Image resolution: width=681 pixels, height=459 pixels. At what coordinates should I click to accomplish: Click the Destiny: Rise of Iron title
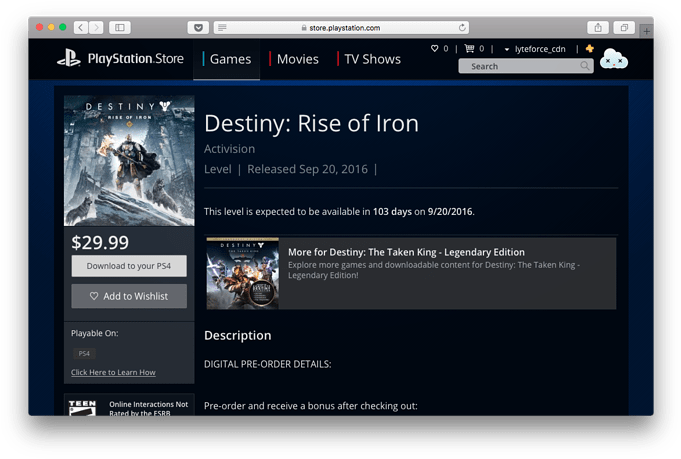(x=311, y=124)
